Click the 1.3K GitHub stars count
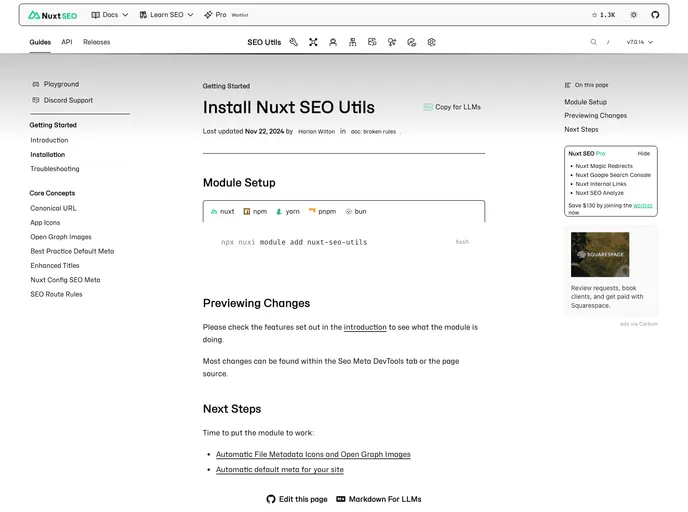 click(x=603, y=15)
